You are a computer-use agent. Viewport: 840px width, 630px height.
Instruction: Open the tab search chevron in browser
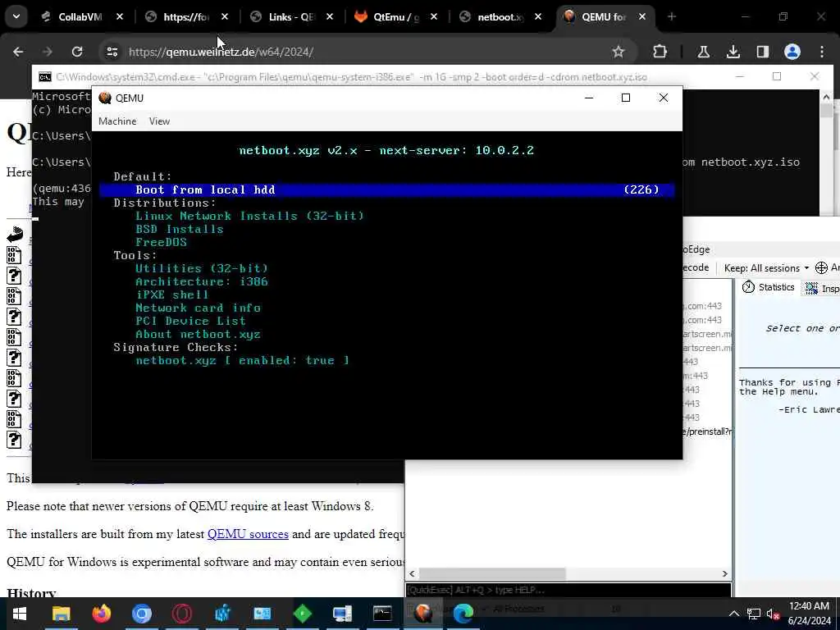(x=16, y=16)
